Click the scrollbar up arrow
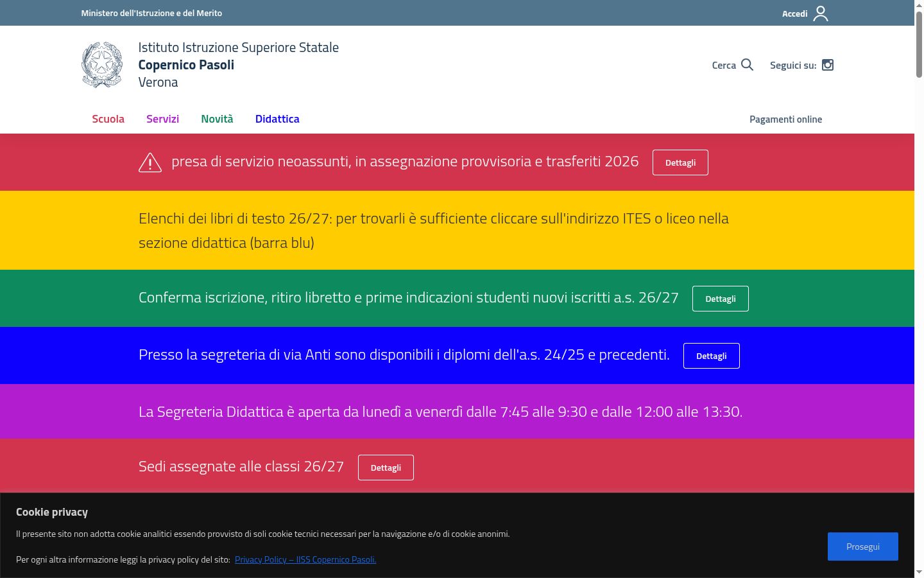The height and width of the screenshot is (578, 924). pyautogui.click(x=919, y=5)
